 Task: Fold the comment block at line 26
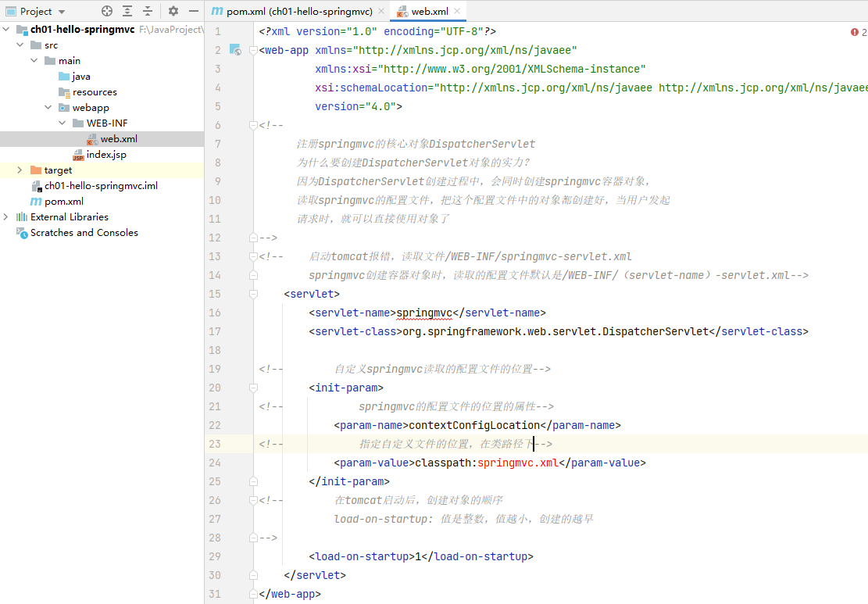(253, 500)
